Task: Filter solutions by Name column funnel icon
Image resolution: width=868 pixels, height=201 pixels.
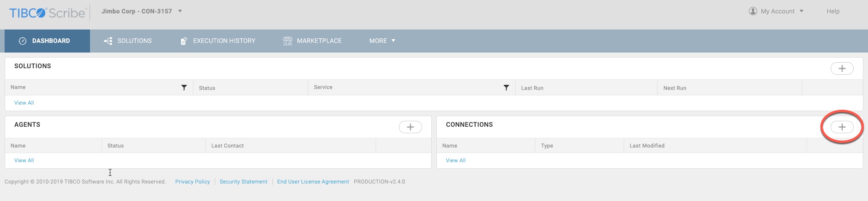Action: (x=184, y=88)
